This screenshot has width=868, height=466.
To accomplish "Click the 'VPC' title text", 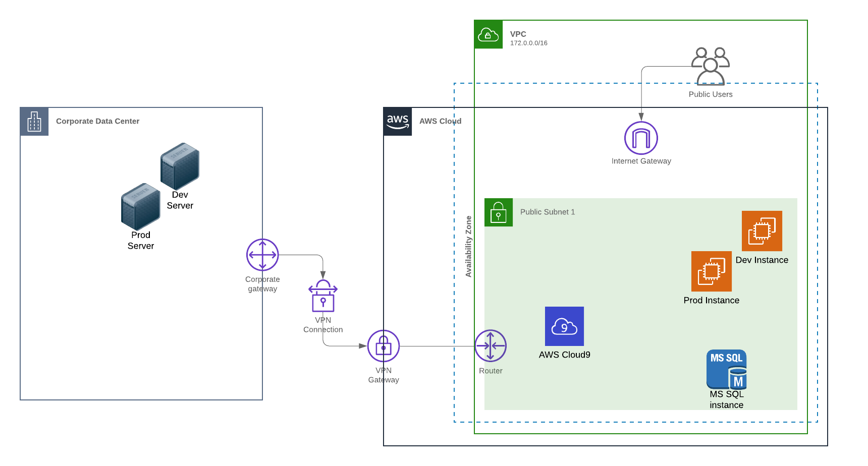I will (518, 34).
